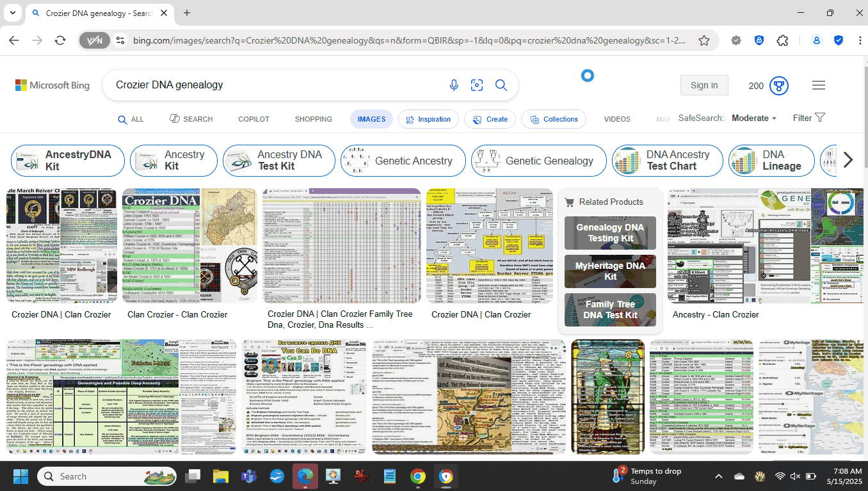Select the DNA Ancestry Test Chart chip
This screenshot has width=868, height=491.
pos(668,160)
